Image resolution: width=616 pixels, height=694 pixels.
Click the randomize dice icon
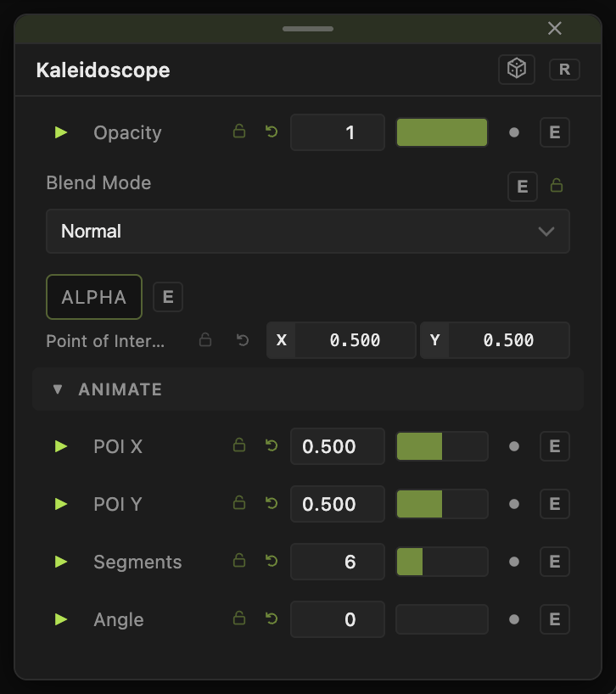click(x=517, y=69)
